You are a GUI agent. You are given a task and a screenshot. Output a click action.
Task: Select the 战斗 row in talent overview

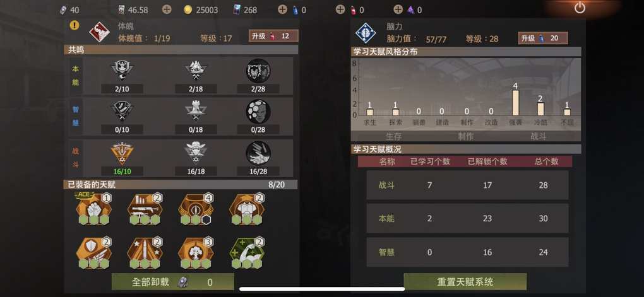coord(467,185)
